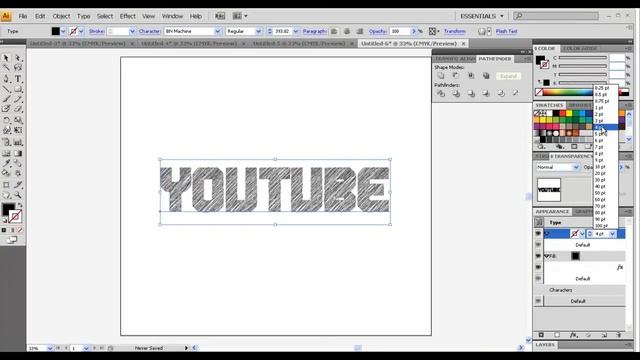
Task: Select the Pen tool
Action: [x=6, y=79]
